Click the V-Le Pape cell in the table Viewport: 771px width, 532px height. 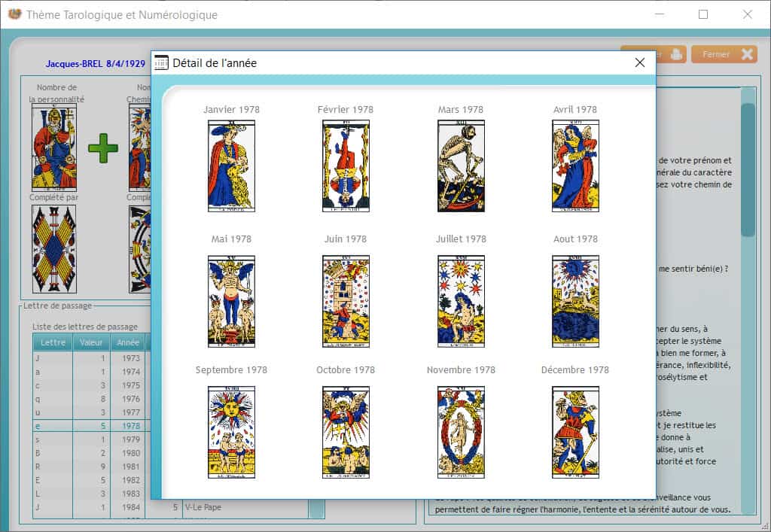coord(245,507)
